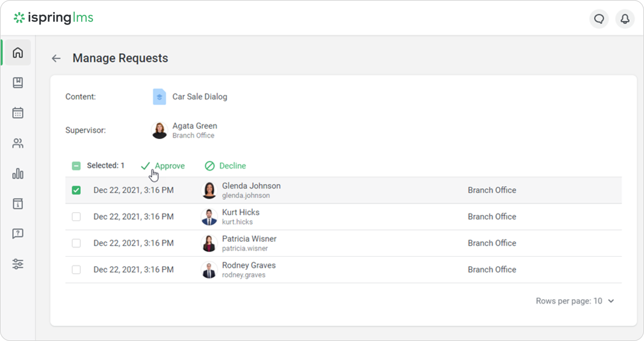Screen dimensions: 644x341
Task: Select Kurt Hicks' request checkbox
Action: pyautogui.click(x=76, y=217)
